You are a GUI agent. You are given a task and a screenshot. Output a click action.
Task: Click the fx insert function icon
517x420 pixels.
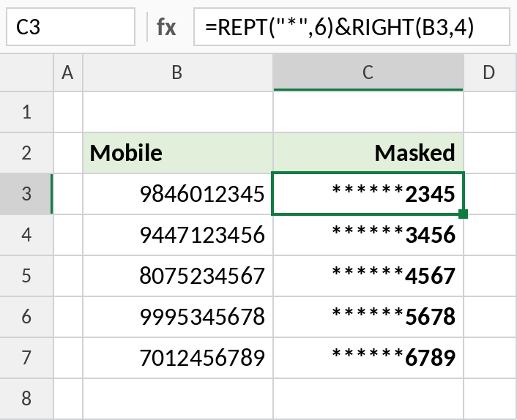pyautogui.click(x=166, y=27)
